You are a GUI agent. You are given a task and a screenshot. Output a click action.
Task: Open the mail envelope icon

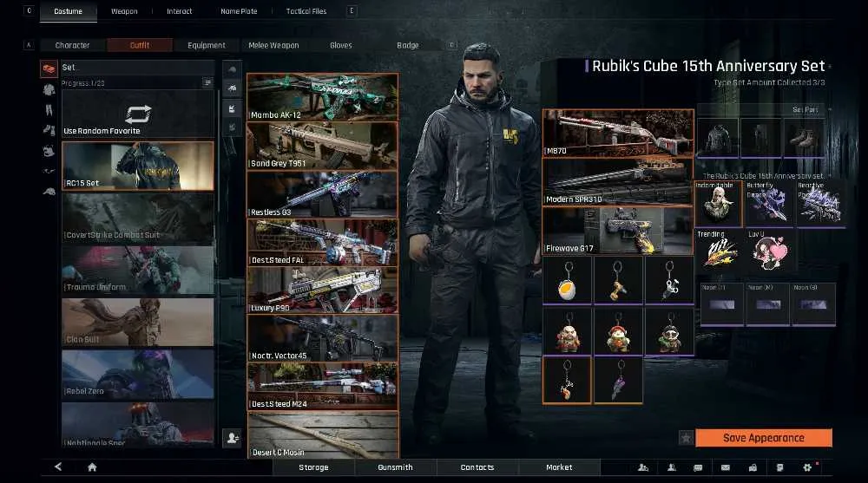(725, 467)
